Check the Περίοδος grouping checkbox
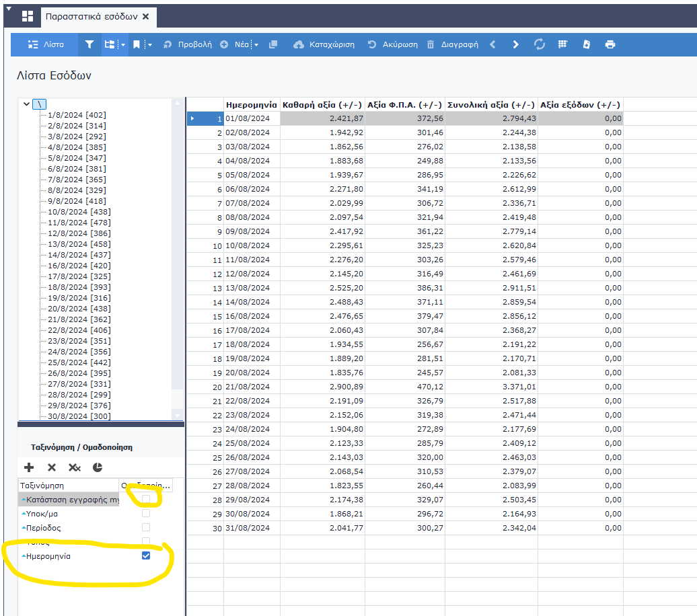Screen dimensions: 697x616 click(x=146, y=527)
